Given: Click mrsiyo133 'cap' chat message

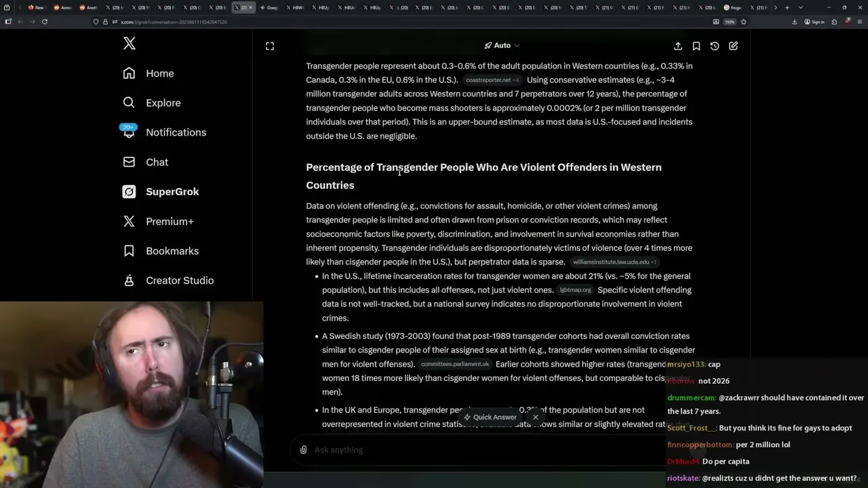Looking at the screenshot, I should point(694,364).
